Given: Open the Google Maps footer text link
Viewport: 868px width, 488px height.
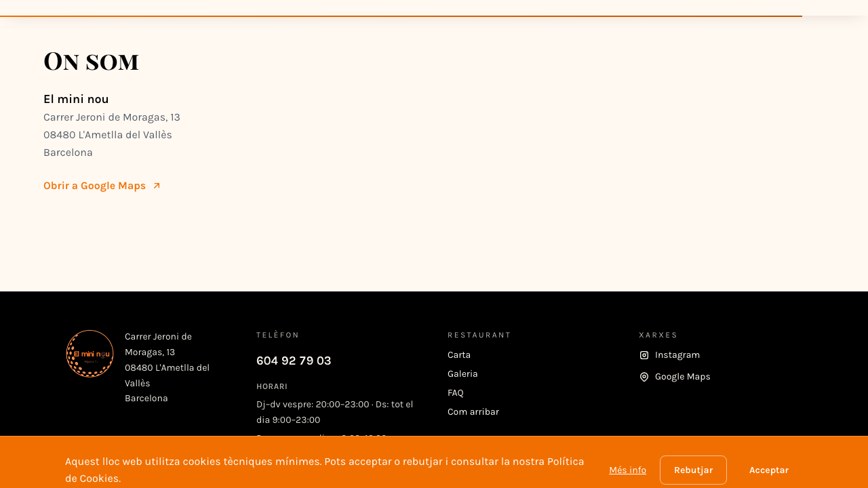Looking at the screenshot, I should coord(683,377).
